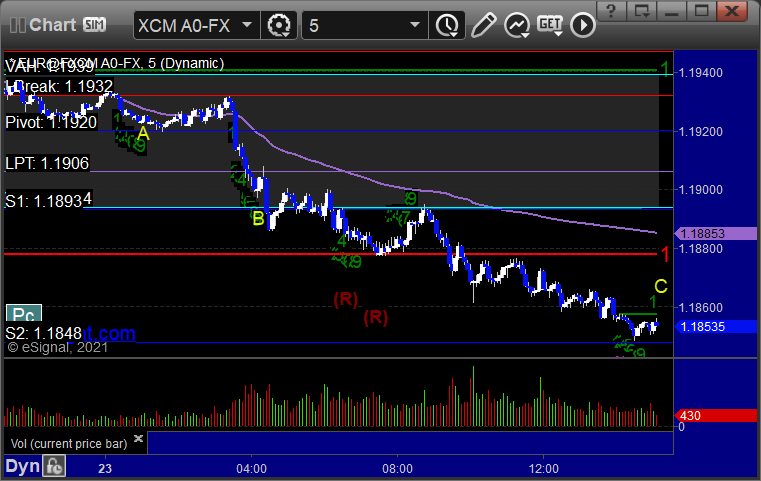761x481 pixels.
Task: Minimize the chart window
Action: [x=671, y=11]
